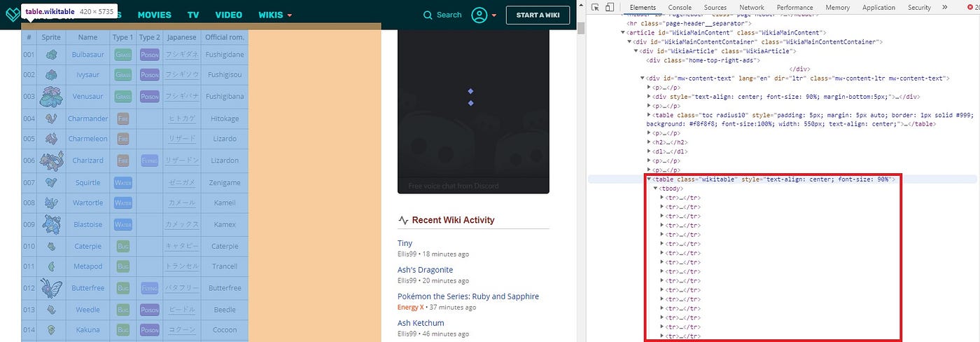Click the Charizard sprite image

point(51,160)
